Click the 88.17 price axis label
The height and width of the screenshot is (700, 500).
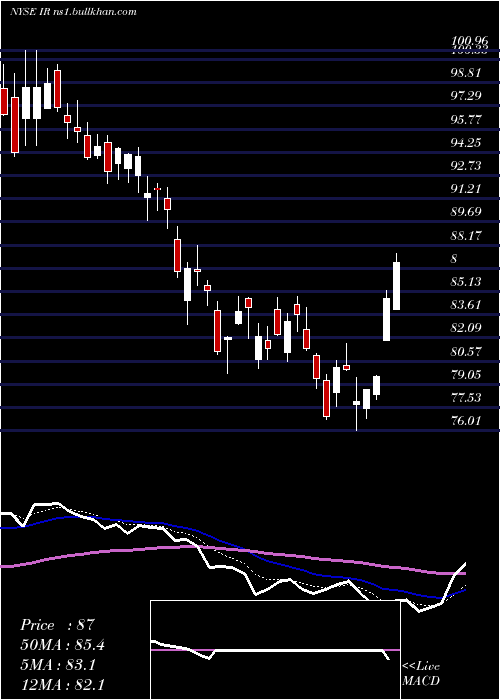tap(466, 235)
